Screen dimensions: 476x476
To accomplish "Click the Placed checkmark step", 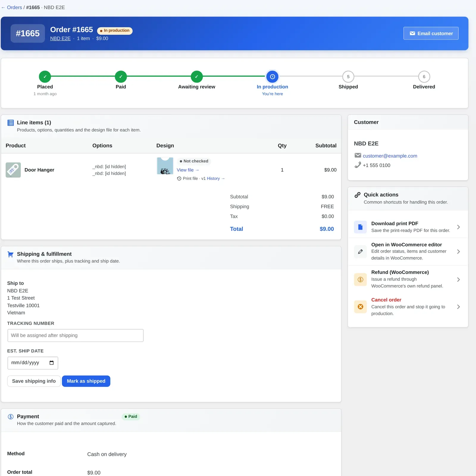I will pyautogui.click(x=45, y=76).
